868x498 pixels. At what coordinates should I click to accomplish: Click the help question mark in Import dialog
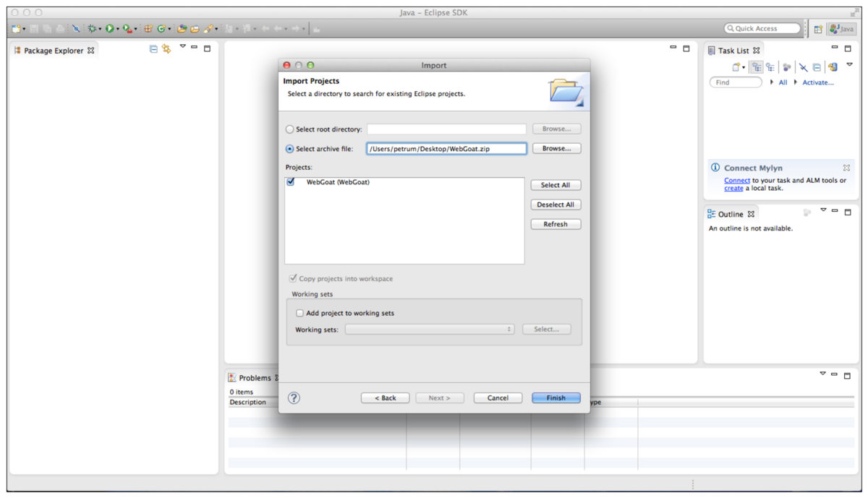tap(294, 398)
